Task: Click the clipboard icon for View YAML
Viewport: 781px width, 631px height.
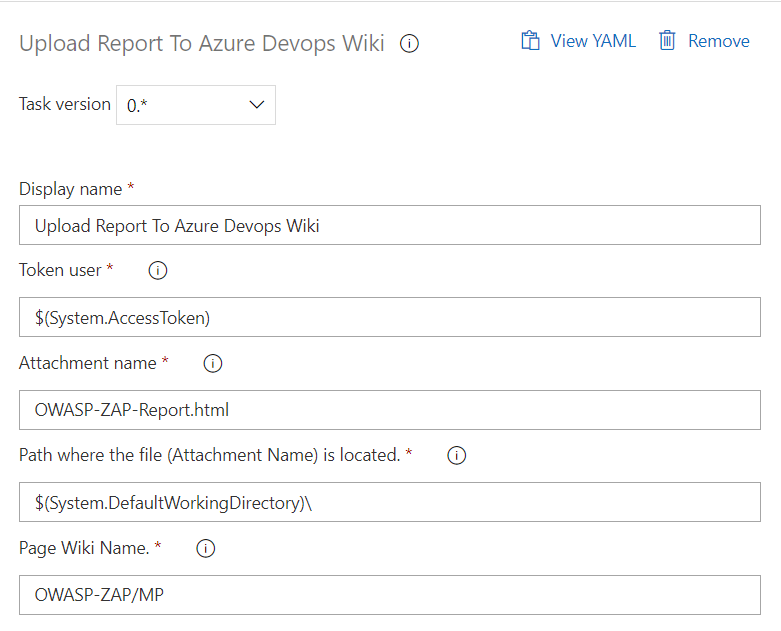Action: tap(530, 41)
